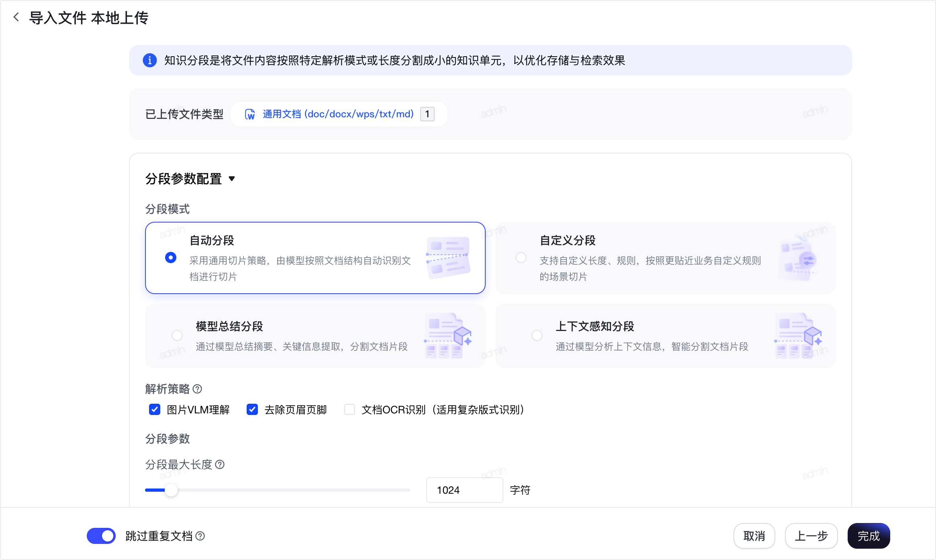Click the help icon next to 解析策略

(x=197, y=389)
